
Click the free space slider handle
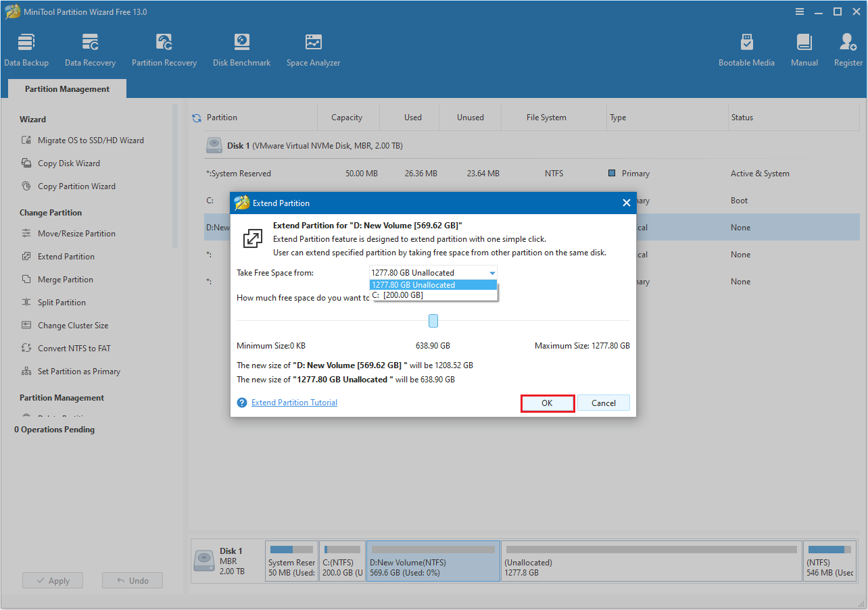[433, 321]
